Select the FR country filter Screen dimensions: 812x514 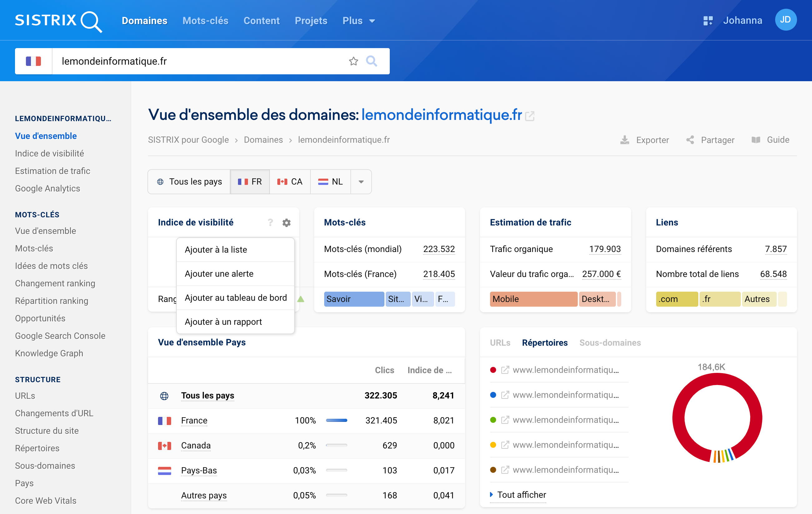point(250,182)
